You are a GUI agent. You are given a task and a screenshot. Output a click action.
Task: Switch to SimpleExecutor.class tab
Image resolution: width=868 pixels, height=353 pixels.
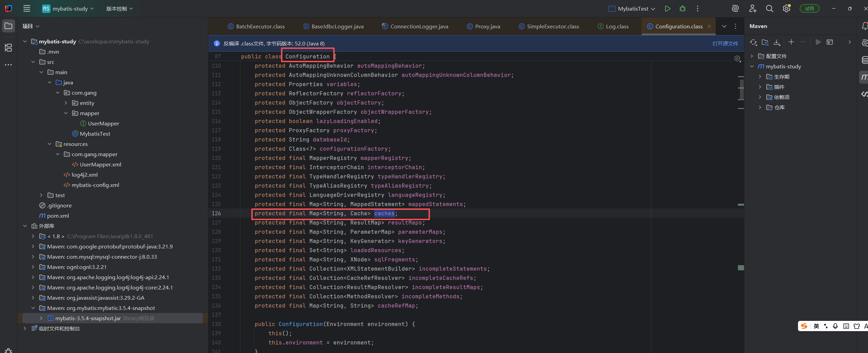(x=549, y=26)
